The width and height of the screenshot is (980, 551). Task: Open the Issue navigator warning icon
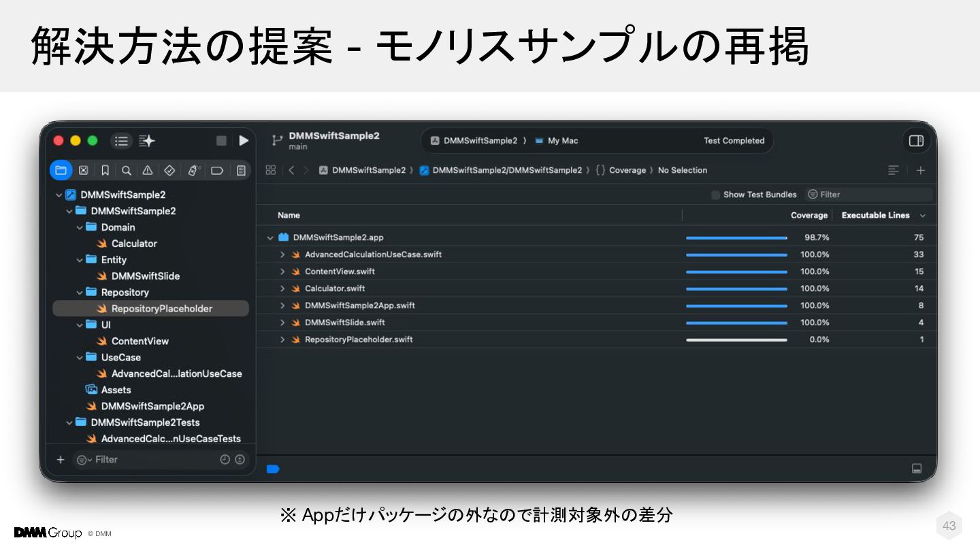[x=148, y=170]
